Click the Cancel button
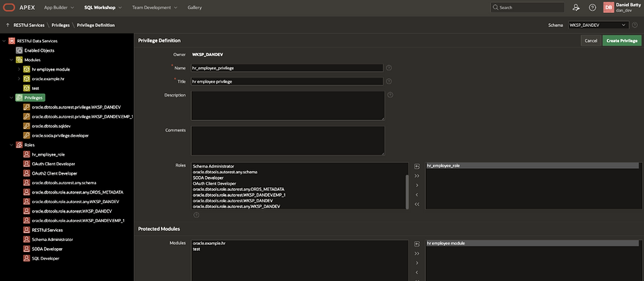The height and width of the screenshot is (281, 644). tap(591, 41)
